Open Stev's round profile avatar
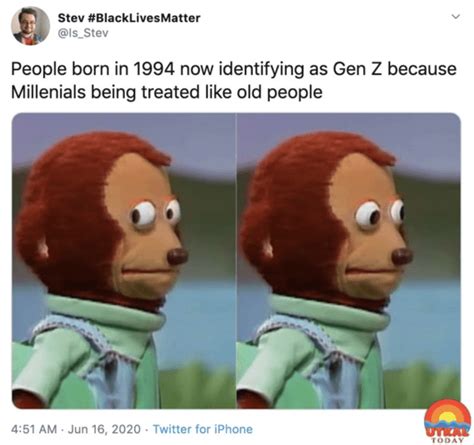Image resolution: width=474 pixels, height=445 pixels. 30,26
